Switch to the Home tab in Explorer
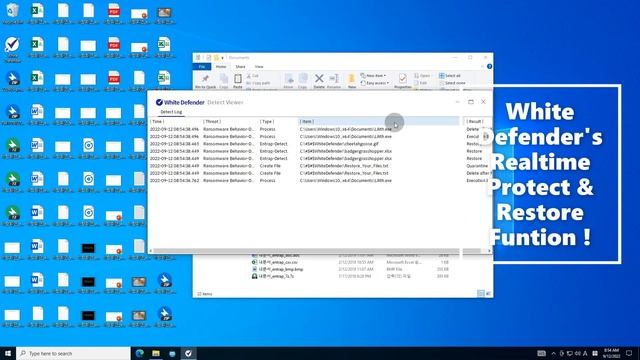This screenshot has width=640, height=360. tap(221, 67)
